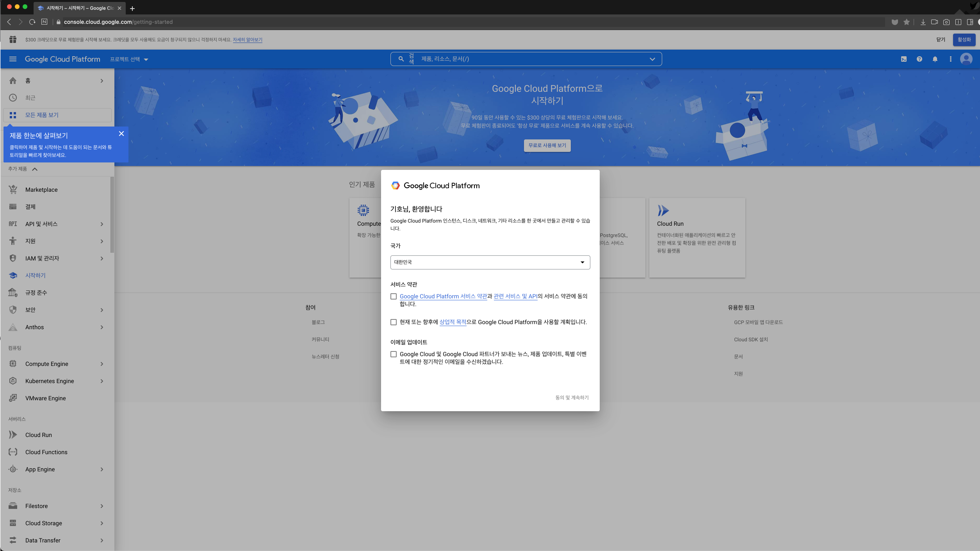Screen dimensions: 980x551
Task: Open the Cloud Shell terminal icon
Action: point(903,59)
